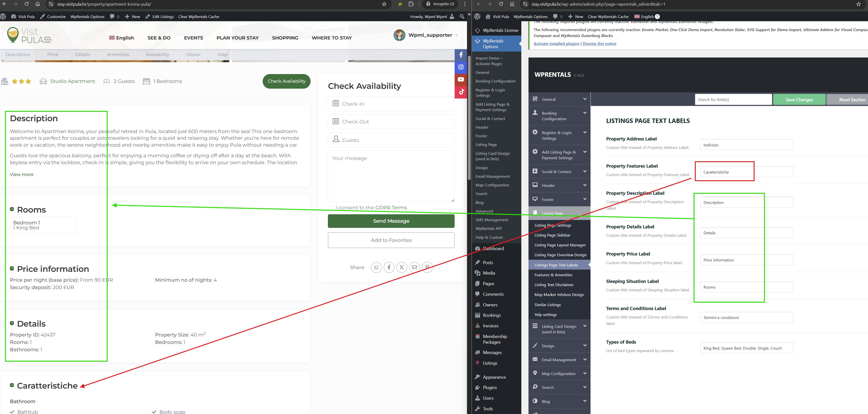Open the WHERE TO STAY menu item

click(x=332, y=38)
